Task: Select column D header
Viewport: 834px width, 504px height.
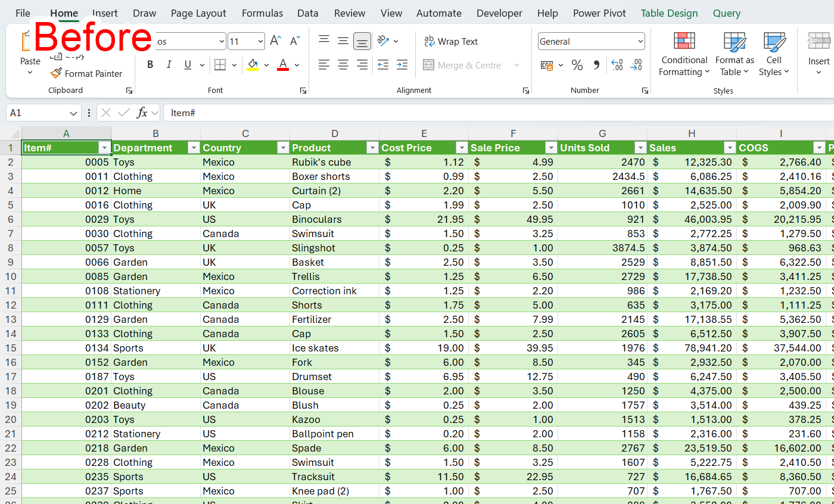Action: click(334, 133)
